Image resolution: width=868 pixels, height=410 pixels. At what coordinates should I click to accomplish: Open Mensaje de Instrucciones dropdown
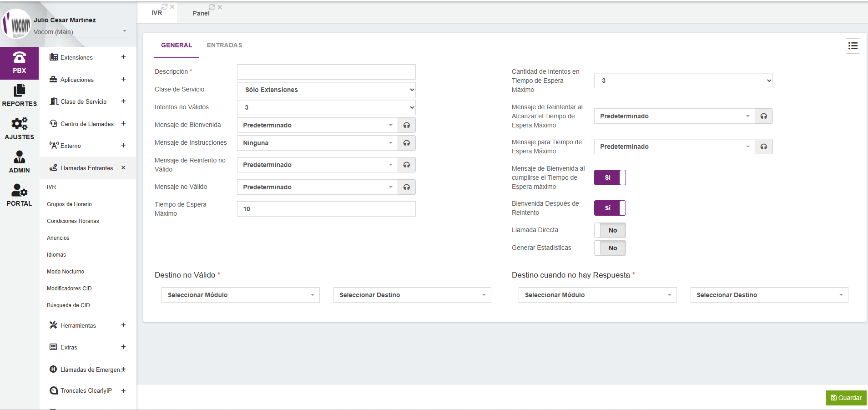[x=317, y=143]
